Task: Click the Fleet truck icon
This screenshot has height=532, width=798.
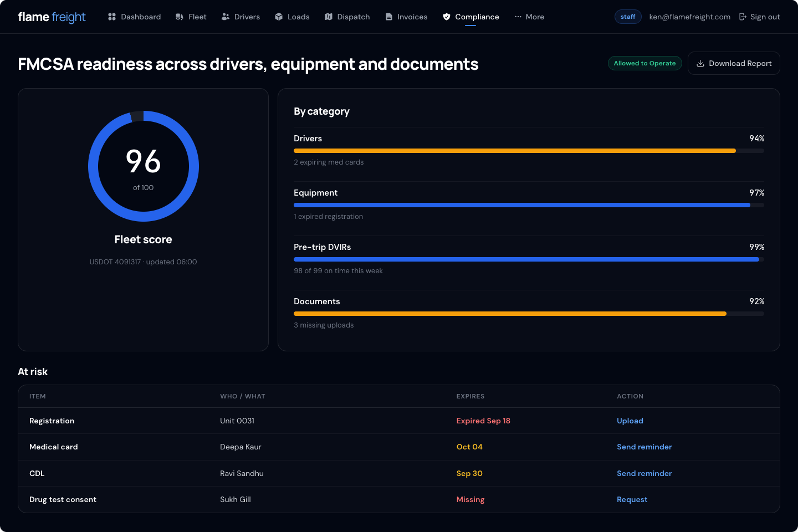Action: [180, 17]
